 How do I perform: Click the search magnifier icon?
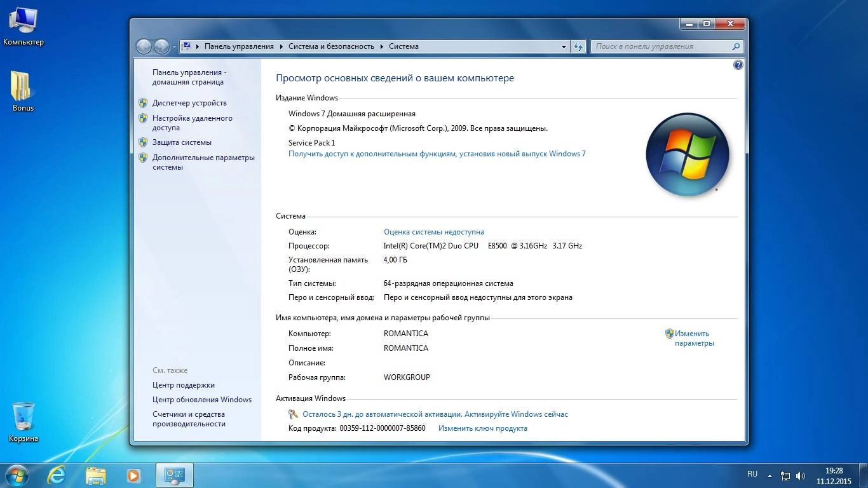736,46
